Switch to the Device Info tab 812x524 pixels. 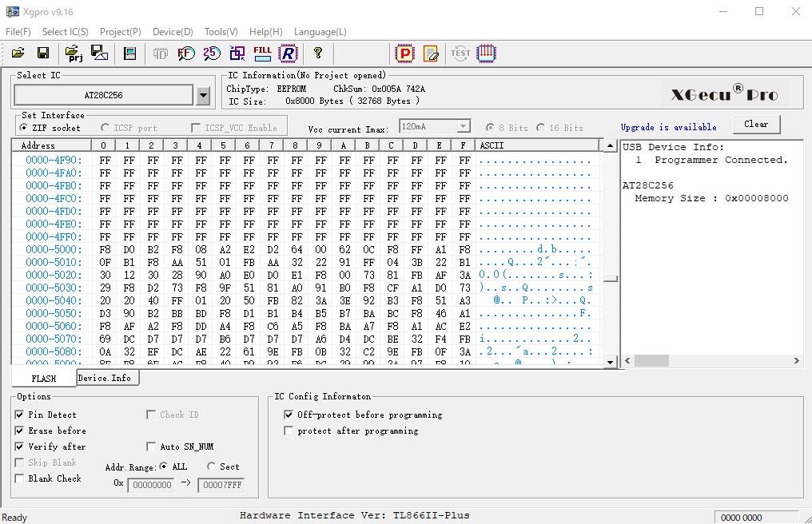106,377
